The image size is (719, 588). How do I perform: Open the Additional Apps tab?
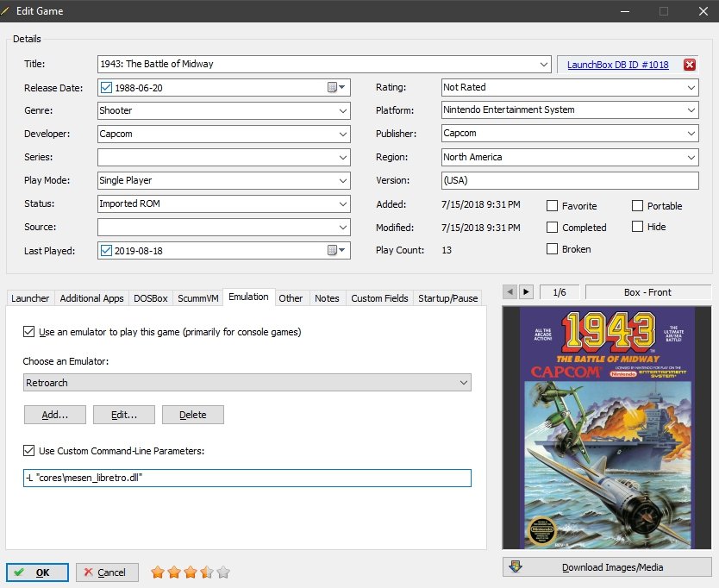[91, 298]
